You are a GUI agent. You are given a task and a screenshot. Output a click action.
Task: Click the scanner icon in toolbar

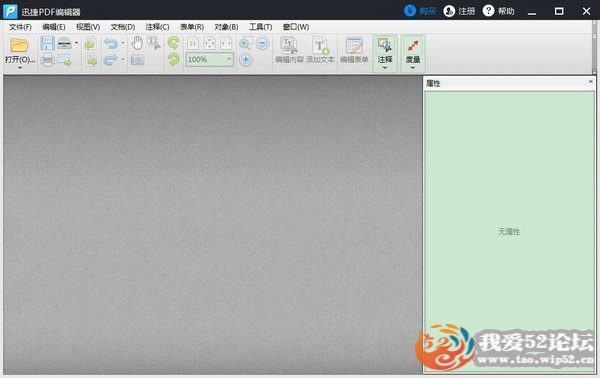pos(64,43)
